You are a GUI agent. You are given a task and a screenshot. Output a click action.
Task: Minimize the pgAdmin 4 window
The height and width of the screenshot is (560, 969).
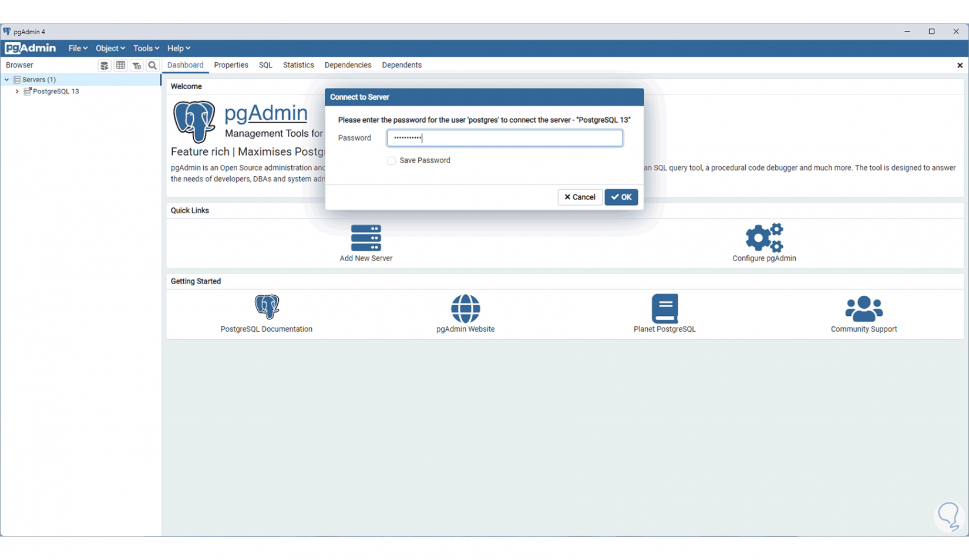907,32
